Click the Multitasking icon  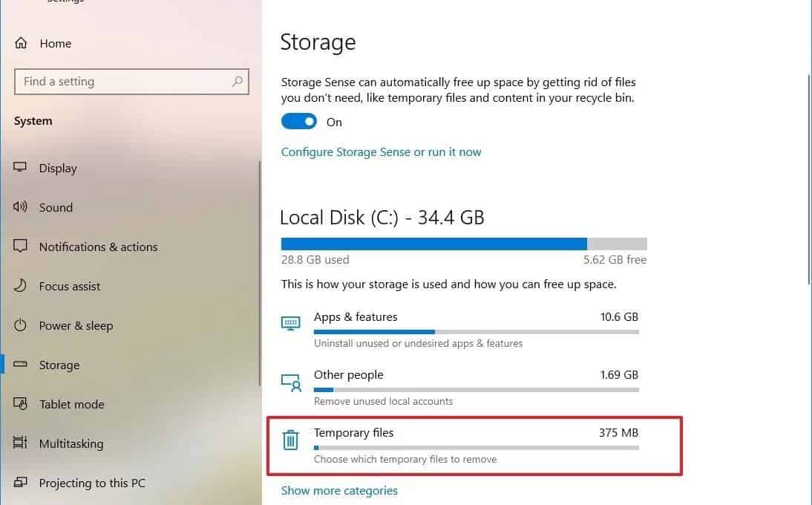(20, 443)
